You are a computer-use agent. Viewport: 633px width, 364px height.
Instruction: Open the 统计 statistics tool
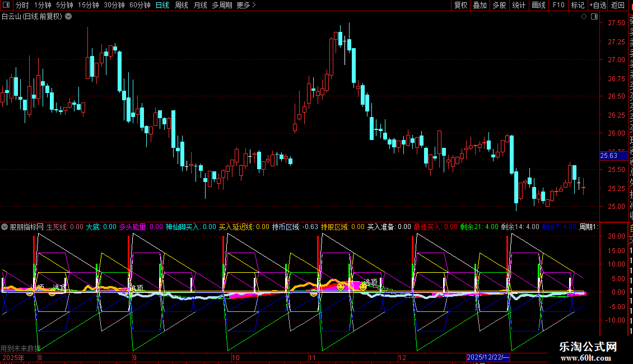coord(519,5)
